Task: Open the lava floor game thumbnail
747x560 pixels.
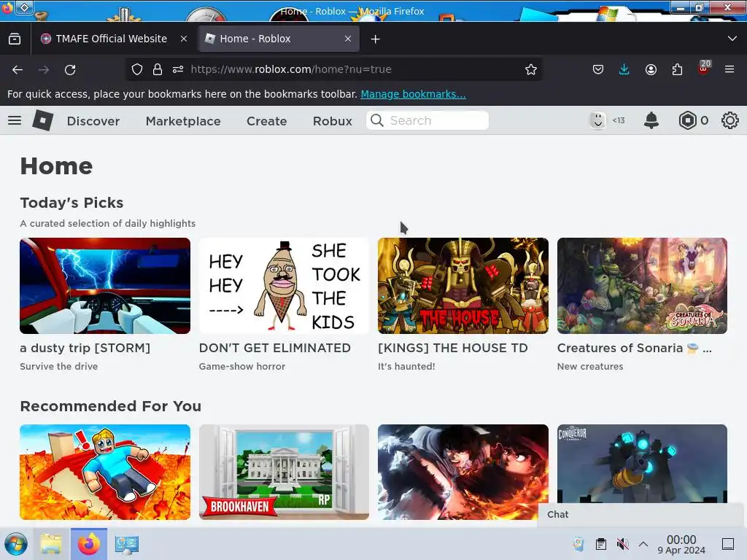Action: pos(105,472)
